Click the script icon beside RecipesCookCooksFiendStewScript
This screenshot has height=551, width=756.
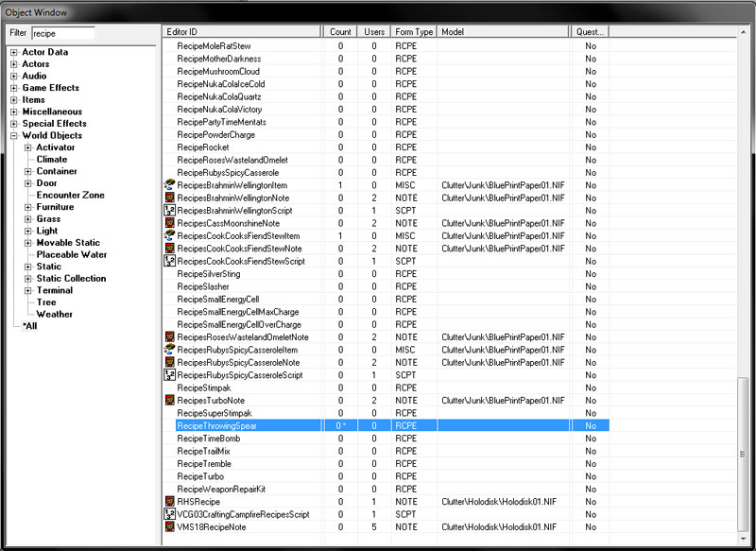tap(169, 261)
